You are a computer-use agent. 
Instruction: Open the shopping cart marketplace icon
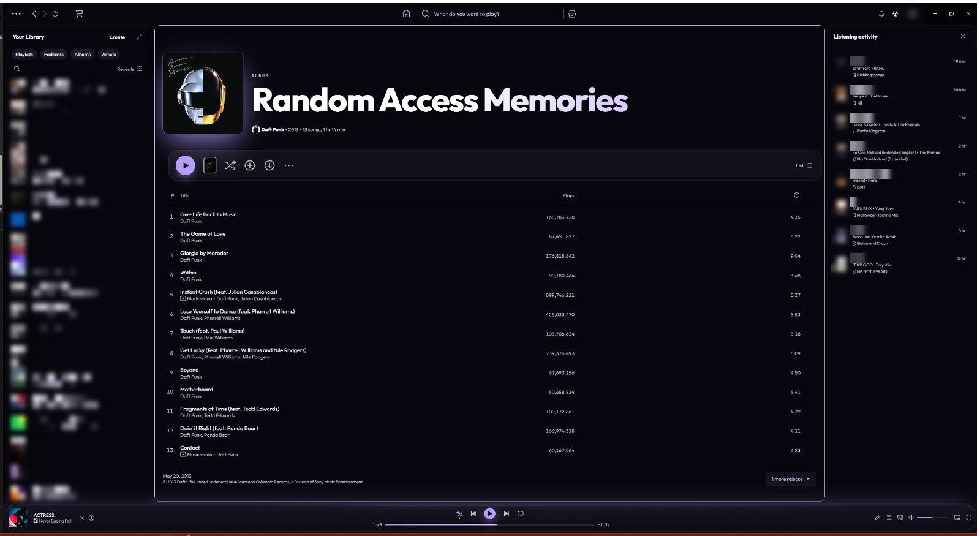79,13
